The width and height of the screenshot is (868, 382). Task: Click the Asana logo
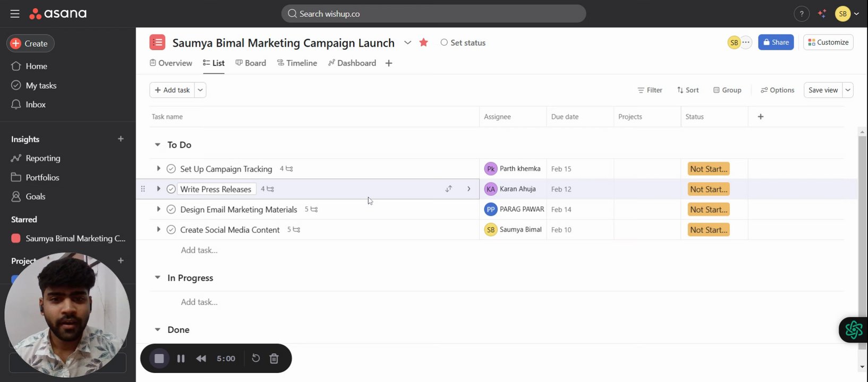[58, 14]
